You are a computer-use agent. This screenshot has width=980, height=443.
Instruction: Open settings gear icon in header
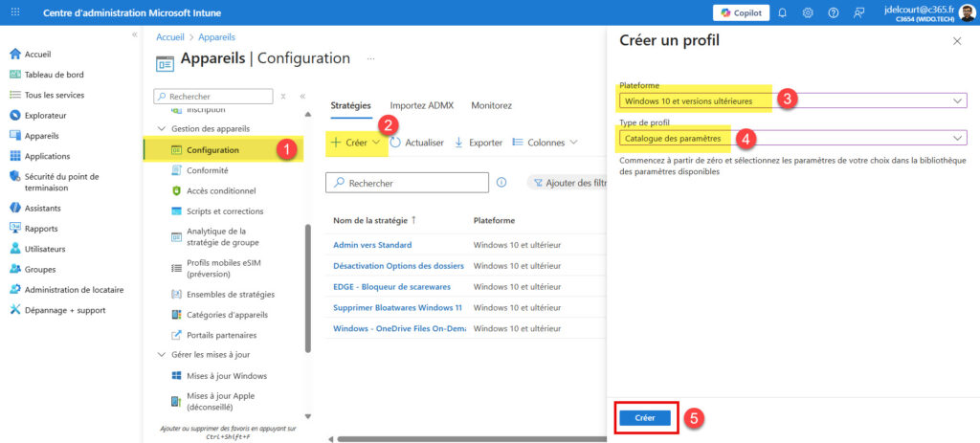coord(808,12)
